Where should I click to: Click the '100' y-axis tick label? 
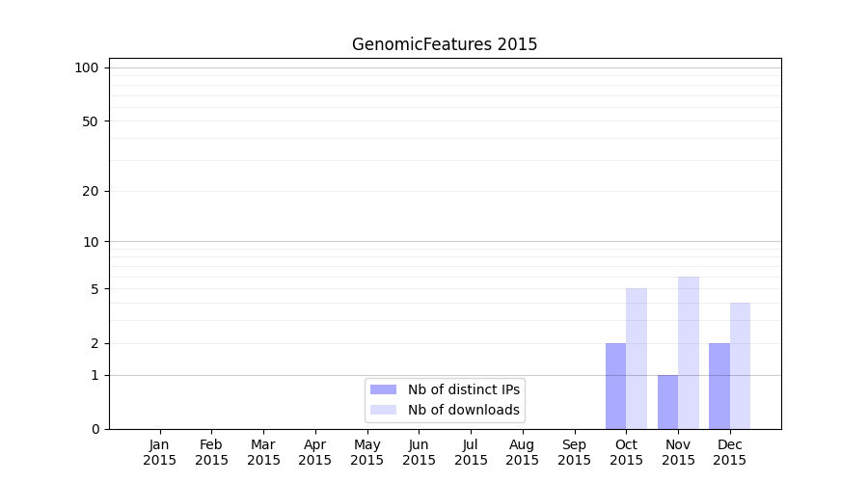[x=87, y=67]
